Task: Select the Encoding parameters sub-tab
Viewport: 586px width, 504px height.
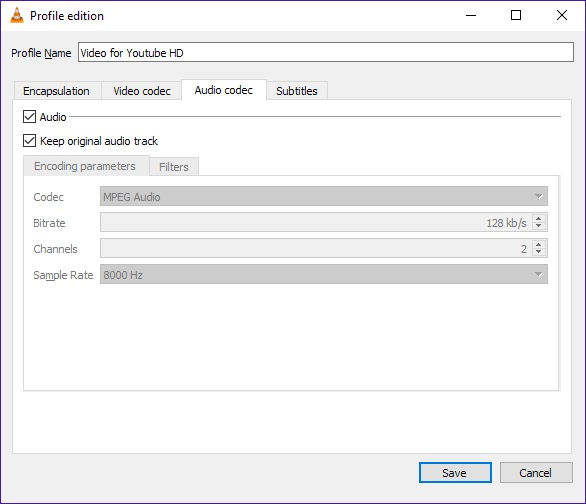Action: click(x=85, y=166)
